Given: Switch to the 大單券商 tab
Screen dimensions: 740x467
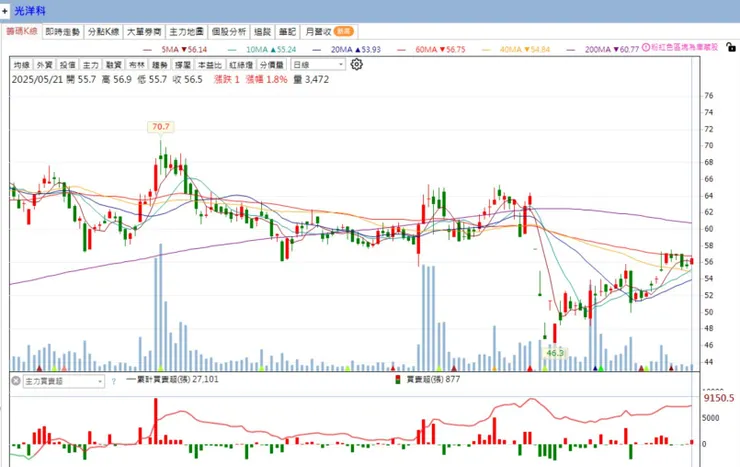Looking at the screenshot, I should point(144,32).
